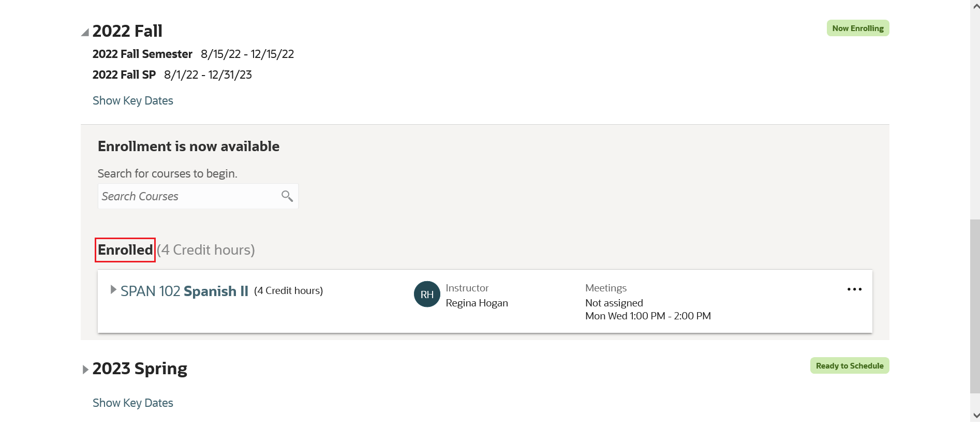Click the scrollbar down arrow
Screen dimensions: 980x426
click(976, 415)
